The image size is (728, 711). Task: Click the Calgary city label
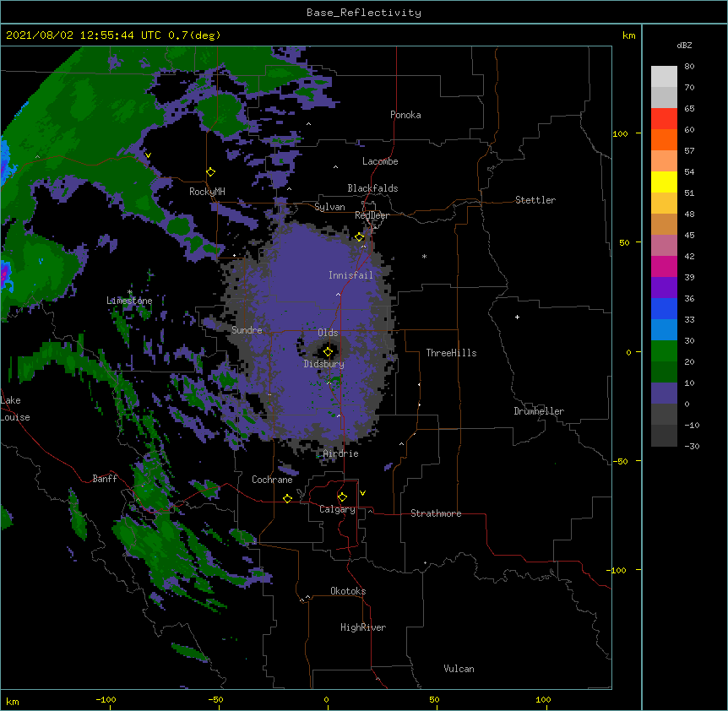[337, 509]
